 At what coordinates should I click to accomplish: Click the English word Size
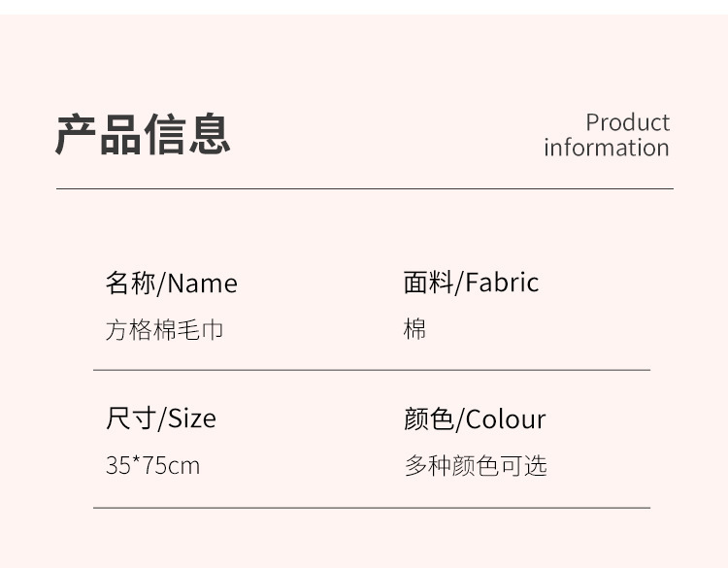tap(192, 418)
